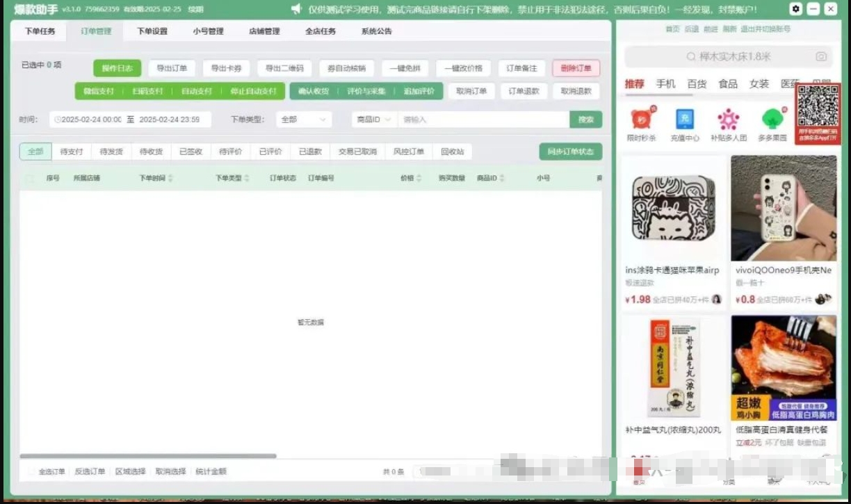Sort by 下单类型 arrows

pos(247,179)
